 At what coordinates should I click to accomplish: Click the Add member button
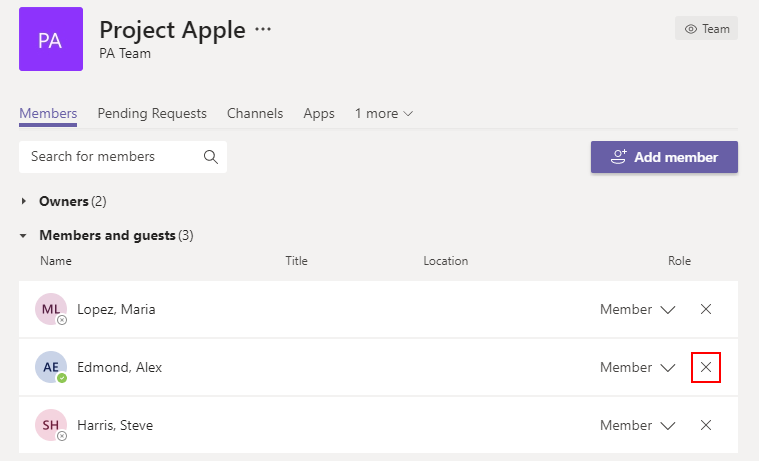pyautogui.click(x=664, y=157)
